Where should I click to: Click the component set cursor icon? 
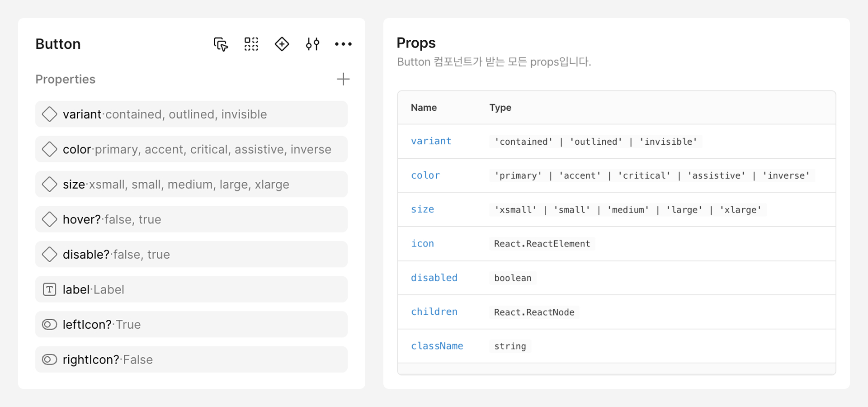coord(221,44)
